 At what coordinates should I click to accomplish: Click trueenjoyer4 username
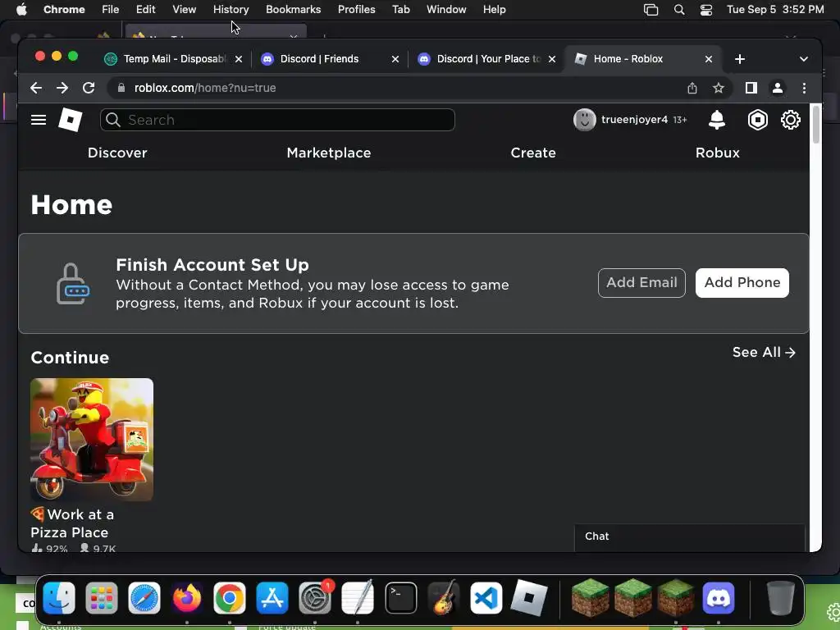634,120
